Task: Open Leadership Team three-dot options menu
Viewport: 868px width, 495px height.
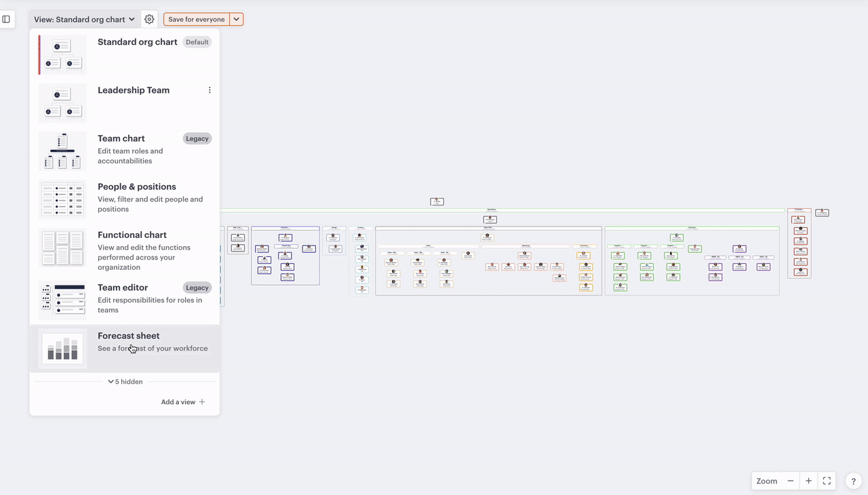Action: [210, 90]
